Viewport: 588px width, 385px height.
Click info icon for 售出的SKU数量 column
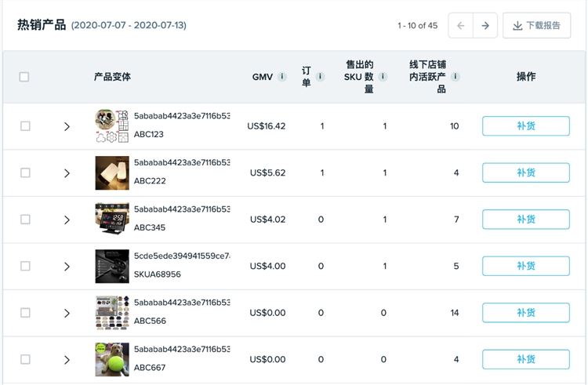point(383,77)
